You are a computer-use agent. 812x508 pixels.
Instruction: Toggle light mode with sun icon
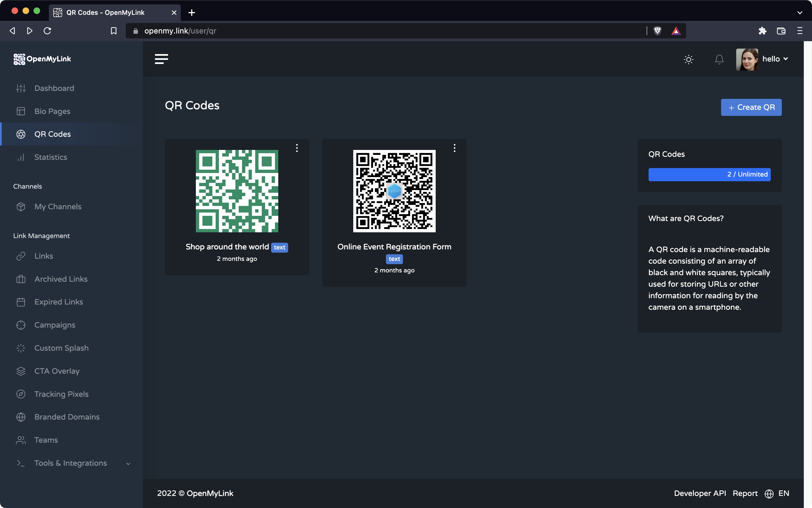688,60
